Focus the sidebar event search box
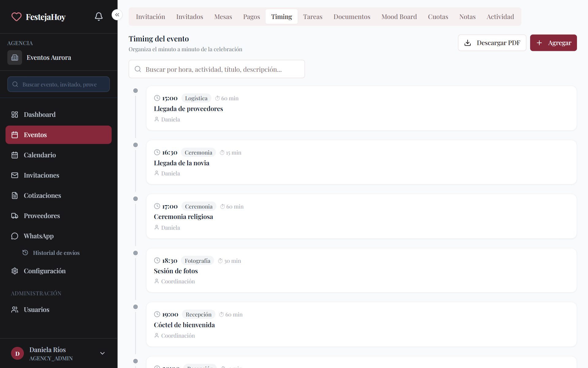 click(x=58, y=84)
